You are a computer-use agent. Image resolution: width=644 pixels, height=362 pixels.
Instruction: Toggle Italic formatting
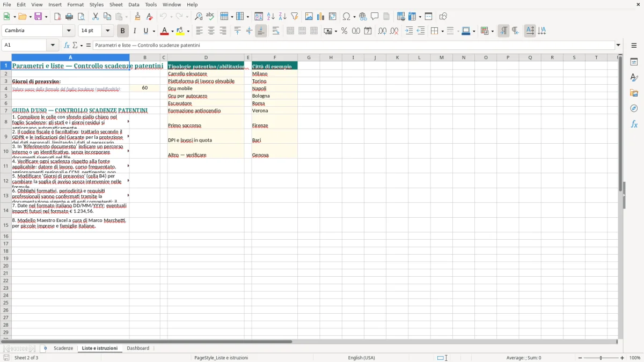point(135,31)
